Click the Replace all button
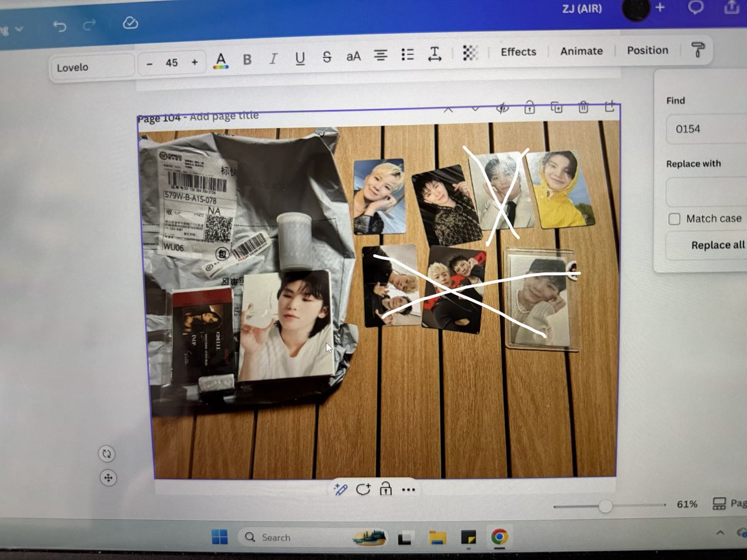This screenshot has height=560, width=747. [x=707, y=245]
